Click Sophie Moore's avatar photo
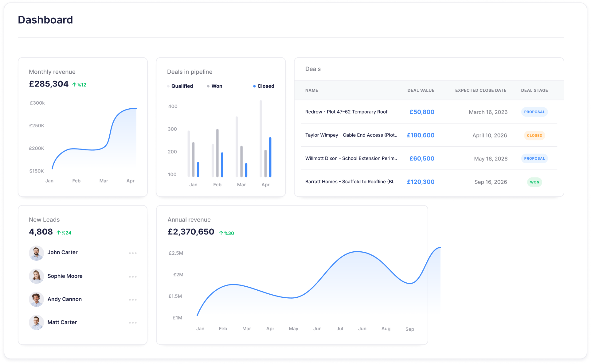 (36, 276)
